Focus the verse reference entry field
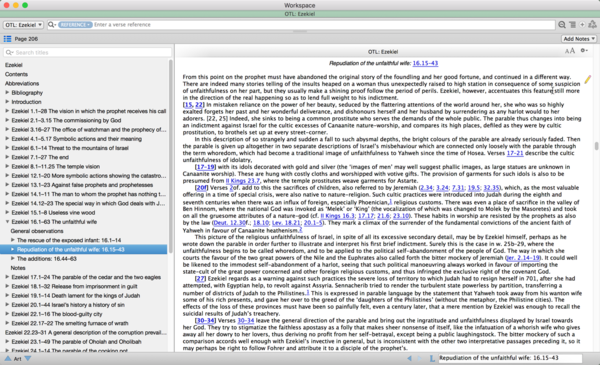600x365 pixels. 323,25
